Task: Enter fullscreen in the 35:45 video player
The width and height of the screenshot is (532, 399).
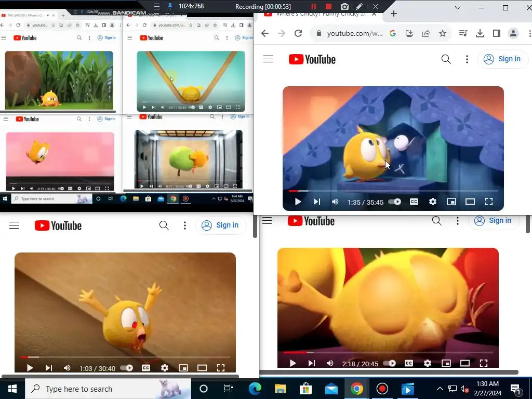Action: point(488,202)
